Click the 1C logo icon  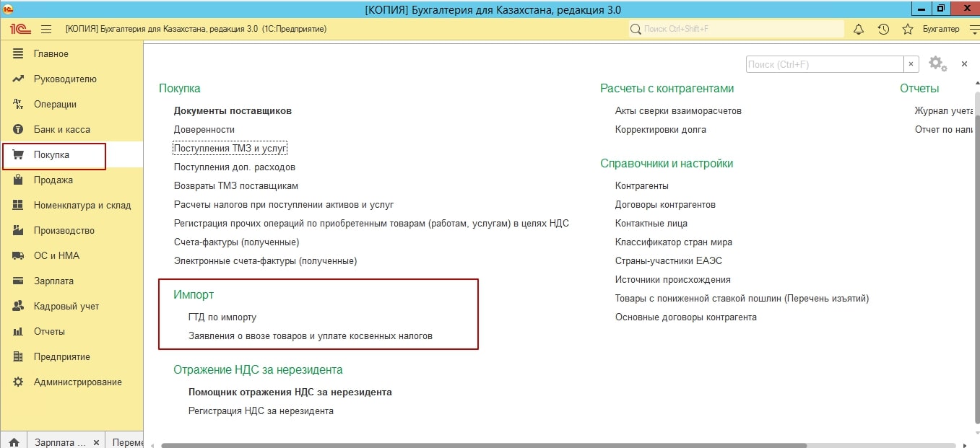click(20, 29)
